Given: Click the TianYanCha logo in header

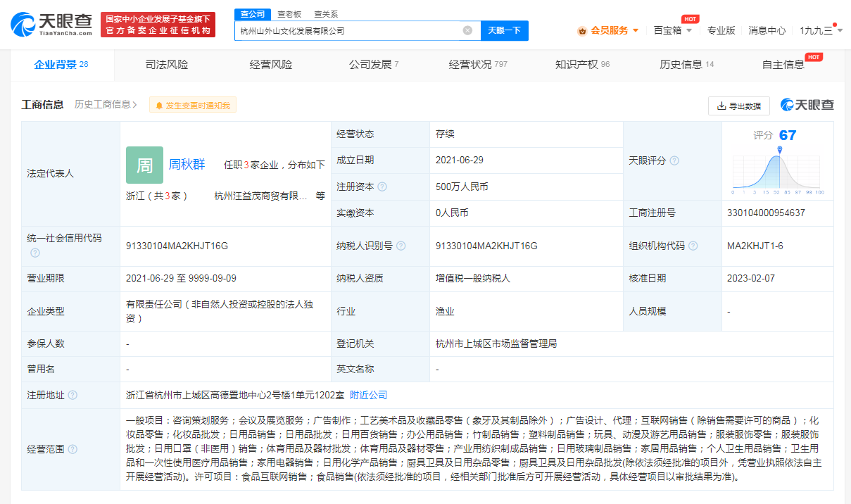Looking at the screenshot, I should coord(51,25).
